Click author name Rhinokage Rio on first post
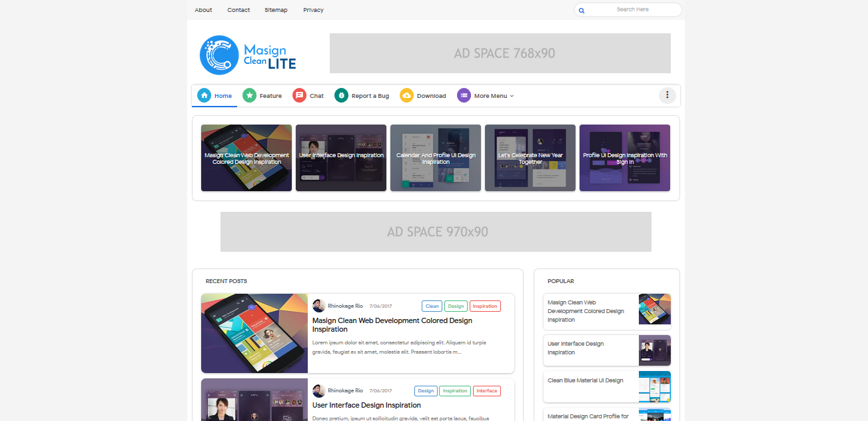The height and width of the screenshot is (421, 868). pos(345,306)
